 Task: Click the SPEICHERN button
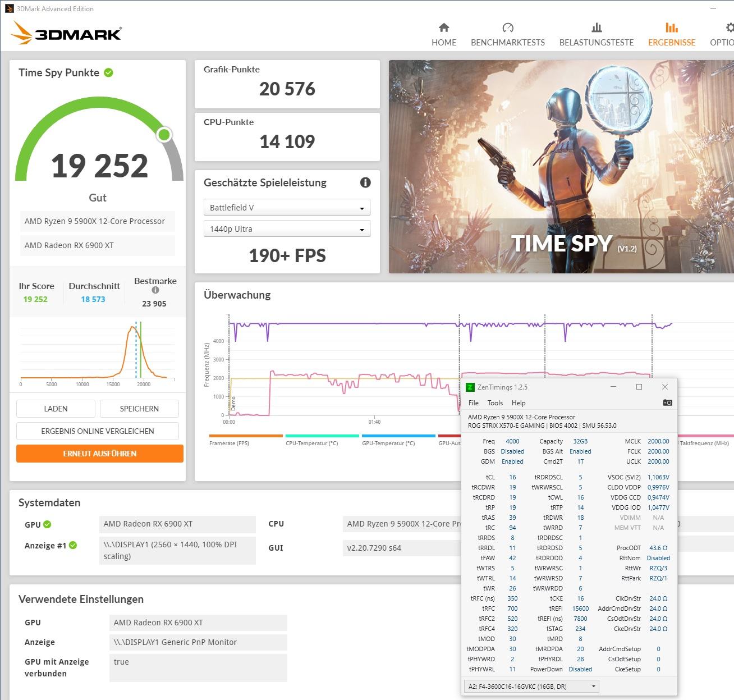tap(139, 409)
